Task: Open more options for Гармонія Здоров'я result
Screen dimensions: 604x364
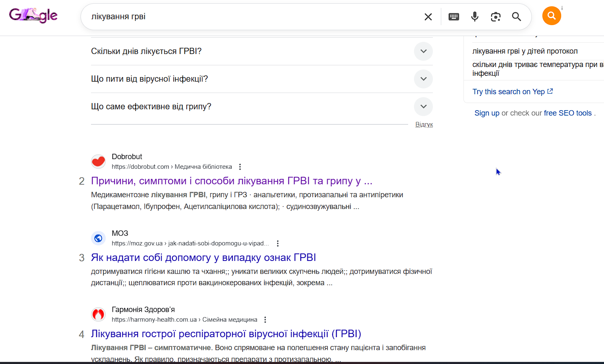Action: [265, 320]
